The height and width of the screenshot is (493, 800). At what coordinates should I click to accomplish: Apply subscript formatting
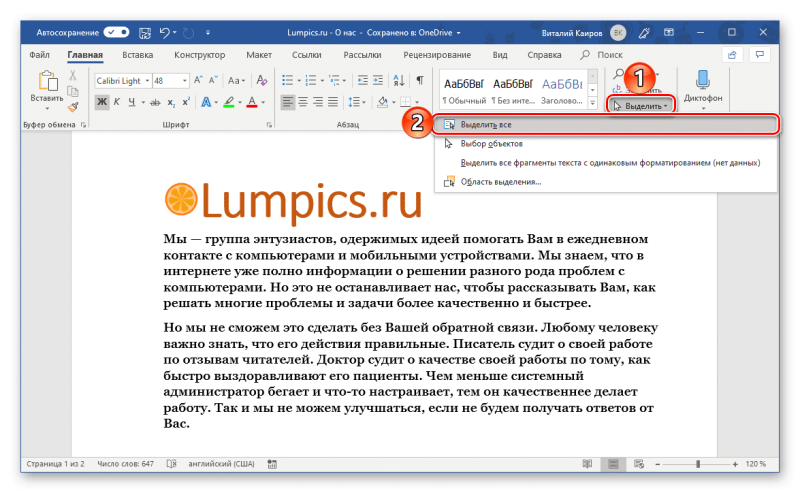coord(171,103)
